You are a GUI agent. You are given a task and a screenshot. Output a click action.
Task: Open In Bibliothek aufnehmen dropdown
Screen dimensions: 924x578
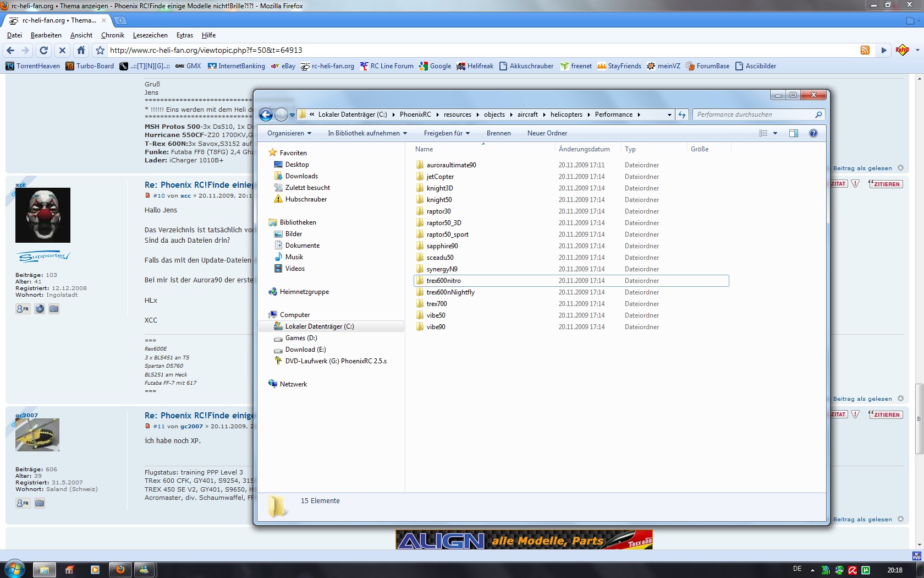point(367,133)
